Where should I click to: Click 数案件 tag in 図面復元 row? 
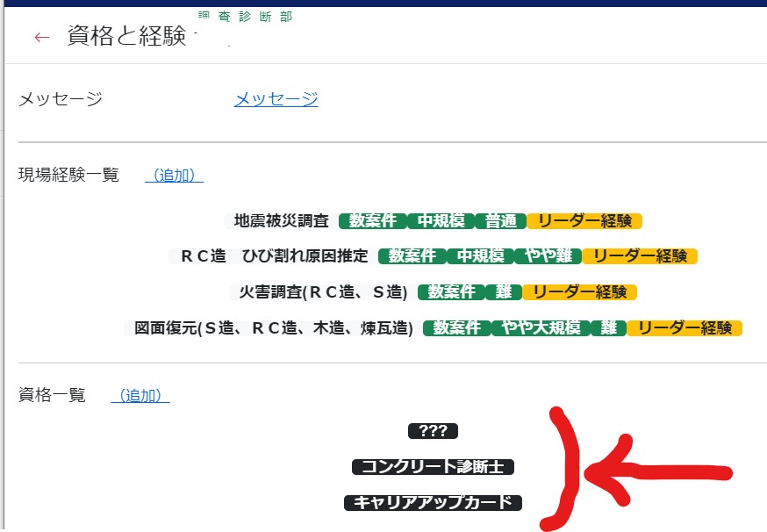457,328
